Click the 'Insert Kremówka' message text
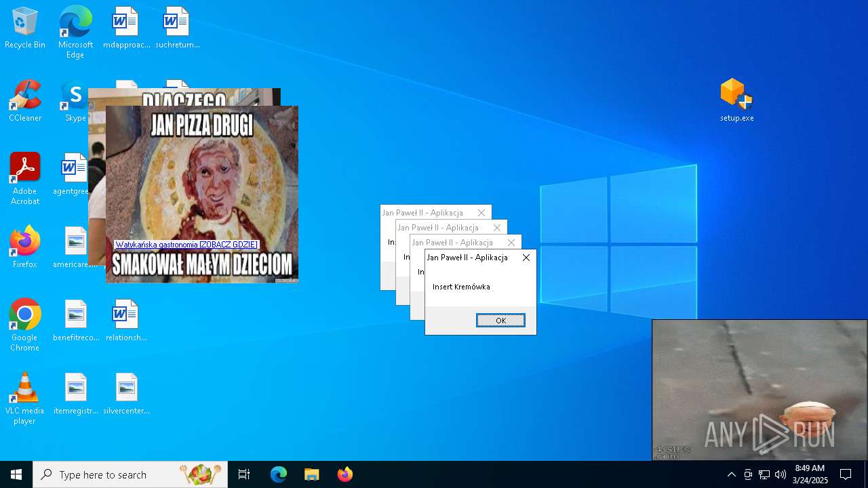868x488 pixels. 461,287
